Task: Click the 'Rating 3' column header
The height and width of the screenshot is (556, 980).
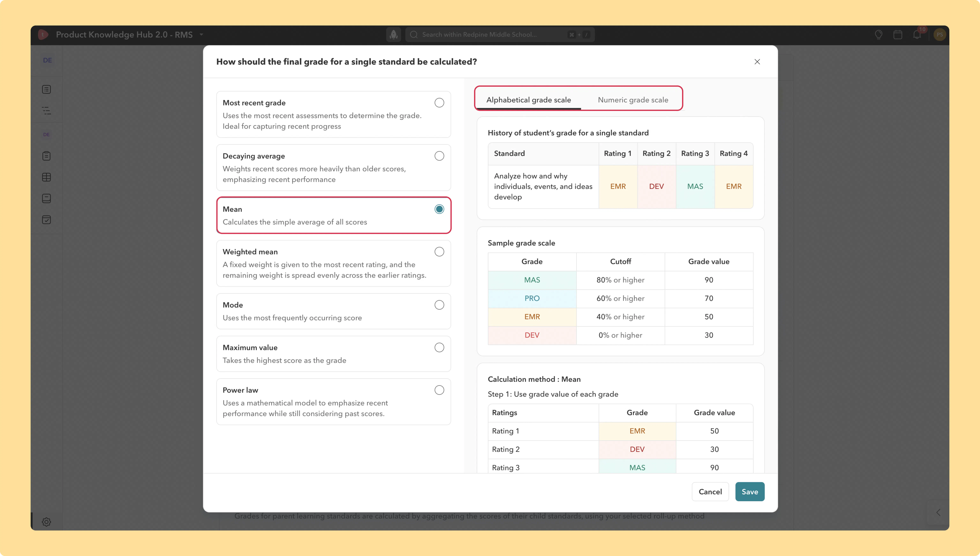Action: coord(695,154)
